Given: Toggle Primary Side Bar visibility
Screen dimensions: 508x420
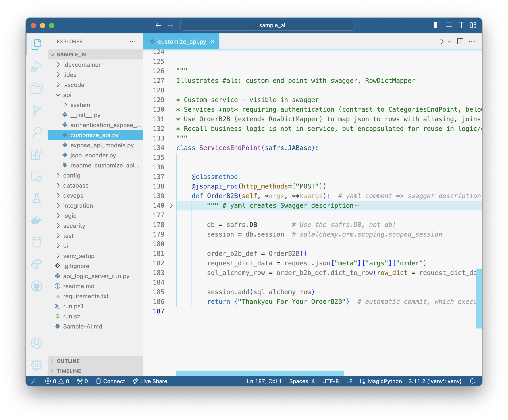Looking at the screenshot, I should pos(437,25).
